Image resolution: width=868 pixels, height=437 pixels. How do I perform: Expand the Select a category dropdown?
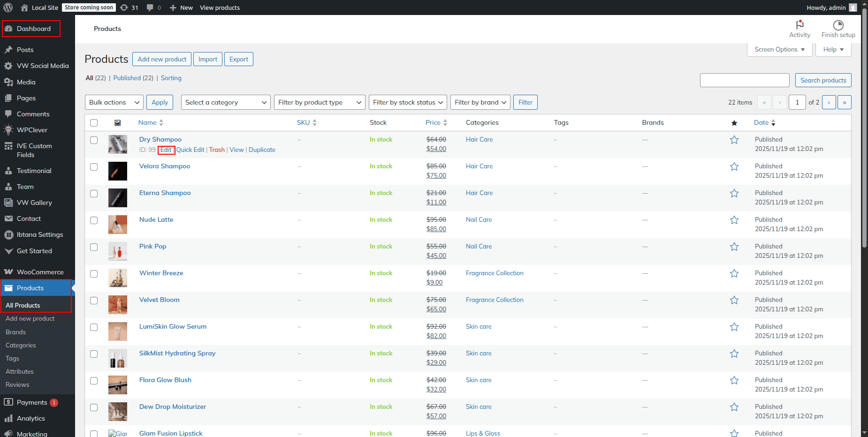point(226,102)
